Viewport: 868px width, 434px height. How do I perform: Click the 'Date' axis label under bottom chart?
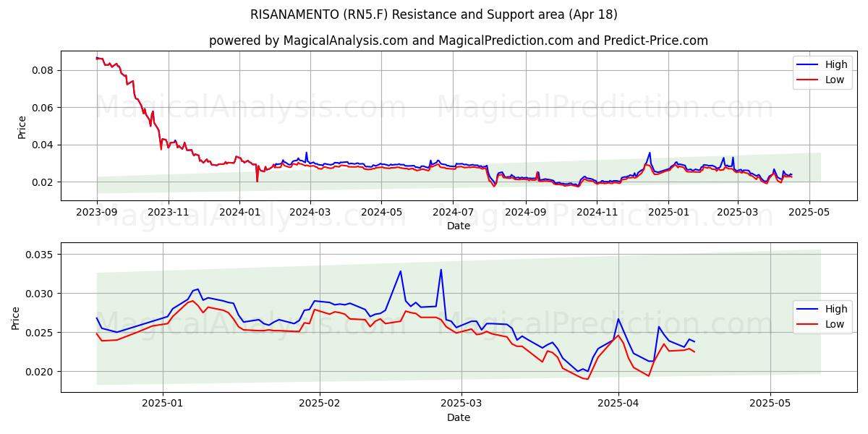(x=459, y=417)
